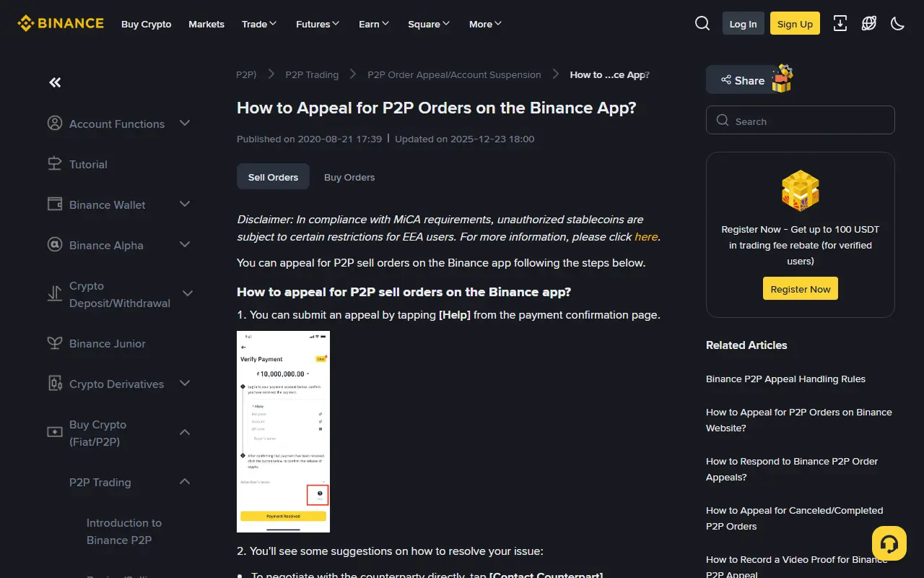Switch to the Buy Orders tab

click(x=349, y=177)
